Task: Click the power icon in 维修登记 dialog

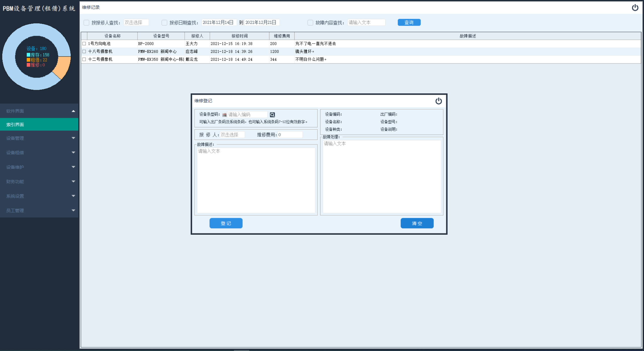Action: click(438, 101)
